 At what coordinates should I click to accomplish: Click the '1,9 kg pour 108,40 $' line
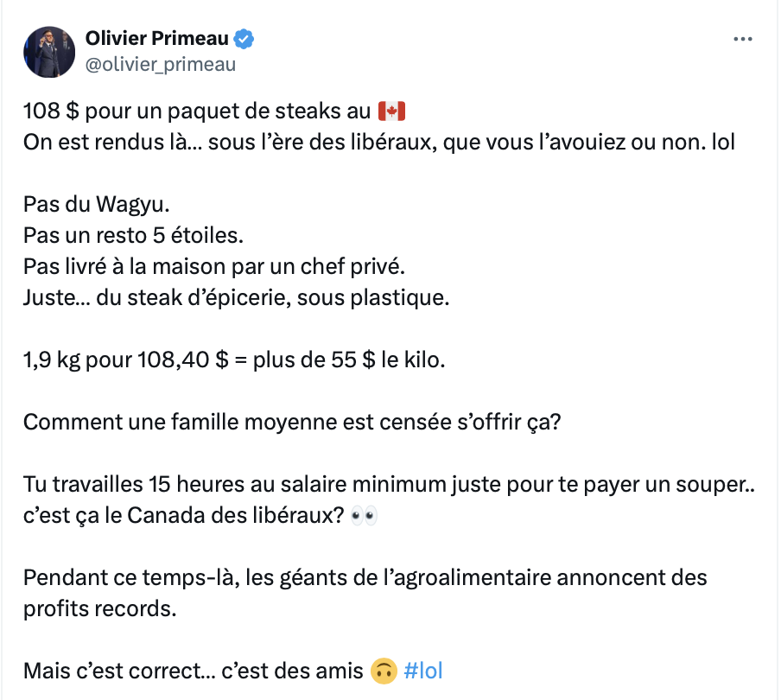234,360
